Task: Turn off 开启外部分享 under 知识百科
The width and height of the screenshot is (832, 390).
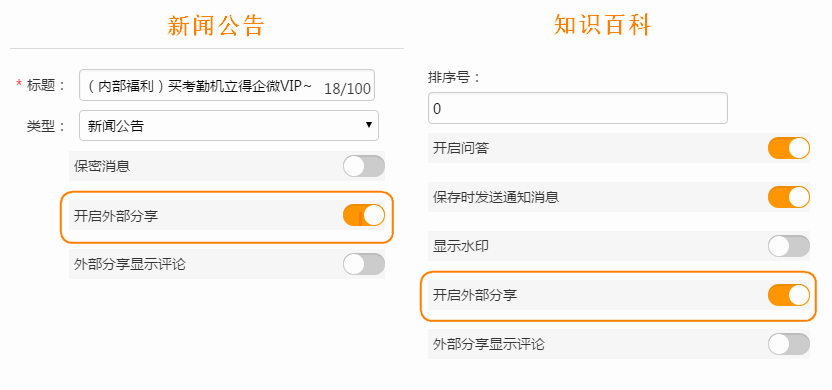Action: [x=788, y=295]
